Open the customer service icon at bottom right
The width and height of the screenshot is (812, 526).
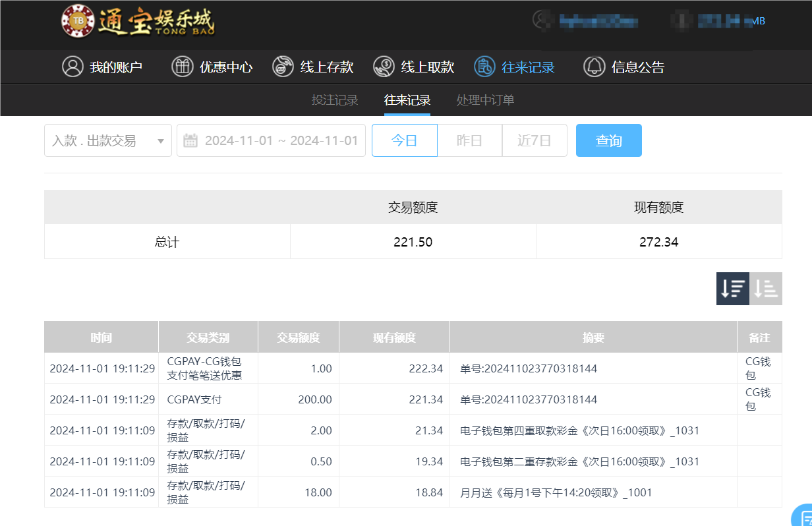click(x=801, y=519)
